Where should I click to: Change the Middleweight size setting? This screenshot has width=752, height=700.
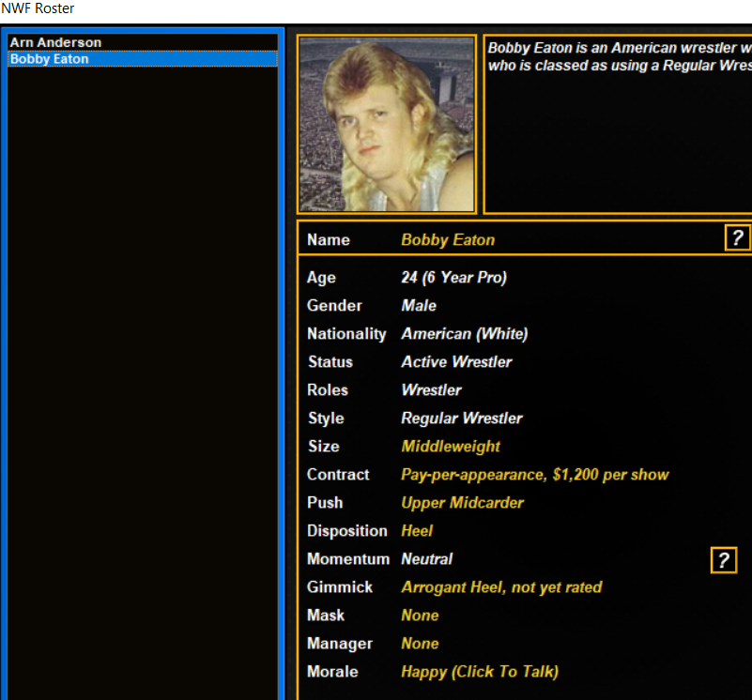point(451,447)
